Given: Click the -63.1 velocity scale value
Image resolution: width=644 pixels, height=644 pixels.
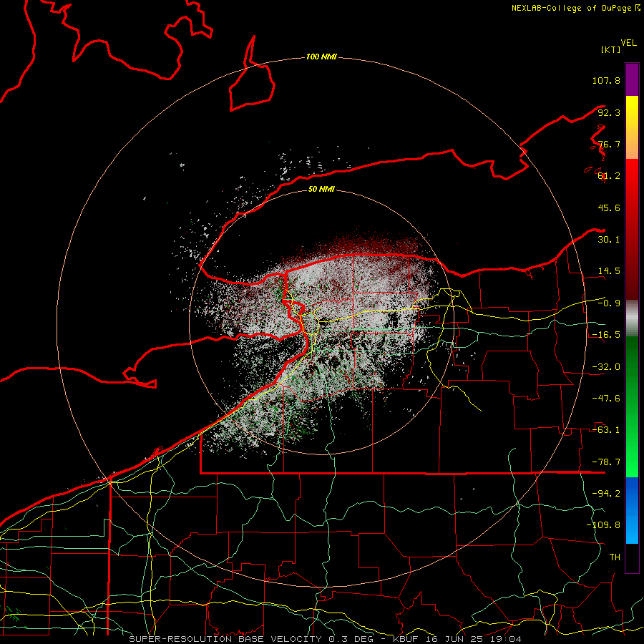Looking at the screenshot, I should [606, 430].
